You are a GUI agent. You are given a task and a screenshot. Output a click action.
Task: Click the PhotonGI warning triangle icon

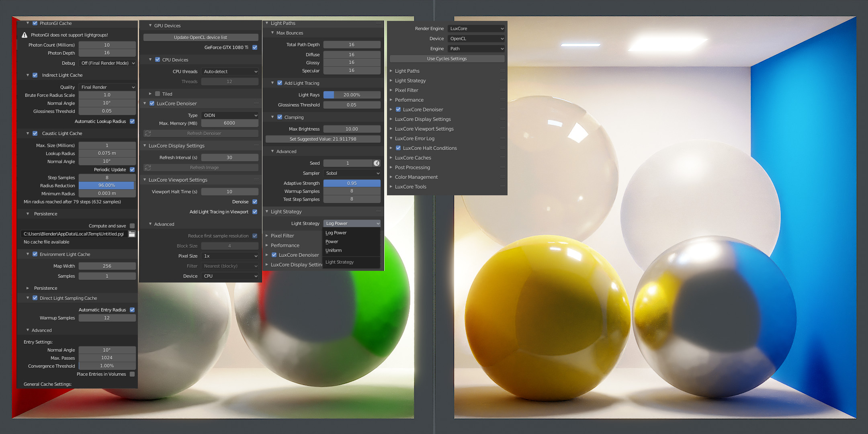click(x=25, y=35)
